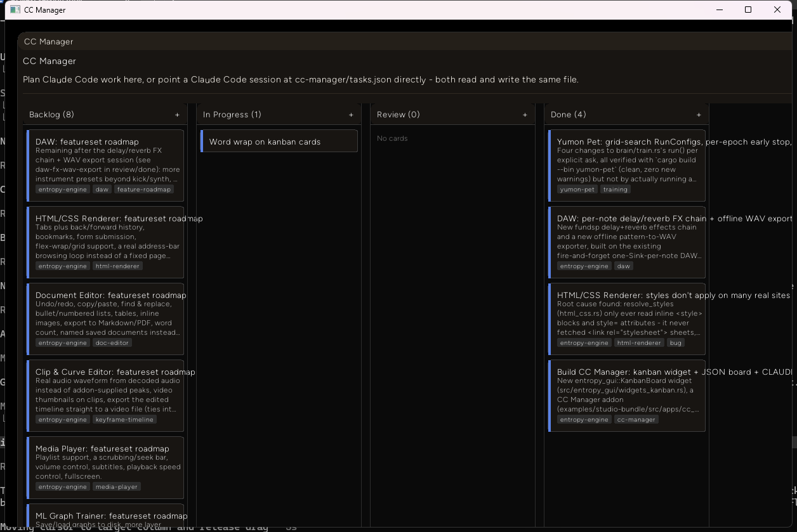Click the 'daw' tag on DAW roadmap card
The width and height of the screenshot is (797, 532).
coord(102,190)
